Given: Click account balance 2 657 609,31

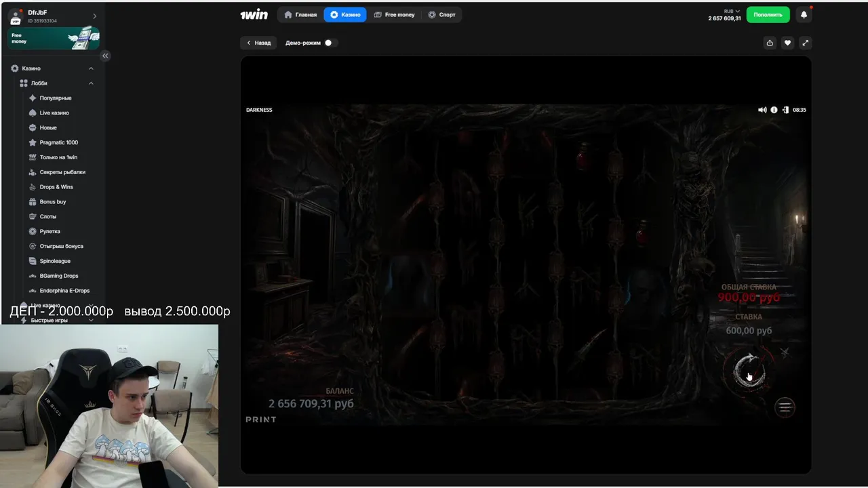Looking at the screenshot, I should click(x=724, y=18).
